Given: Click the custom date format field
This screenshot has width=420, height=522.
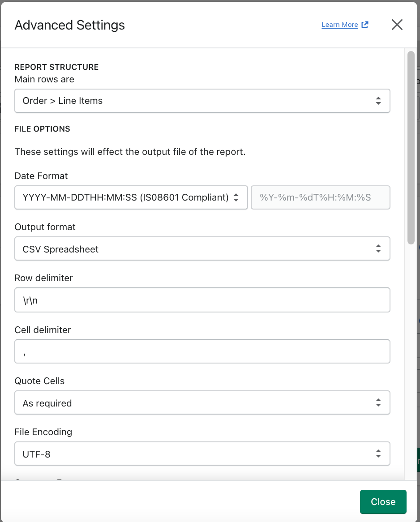Looking at the screenshot, I should pyautogui.click(x=321, y=197).
